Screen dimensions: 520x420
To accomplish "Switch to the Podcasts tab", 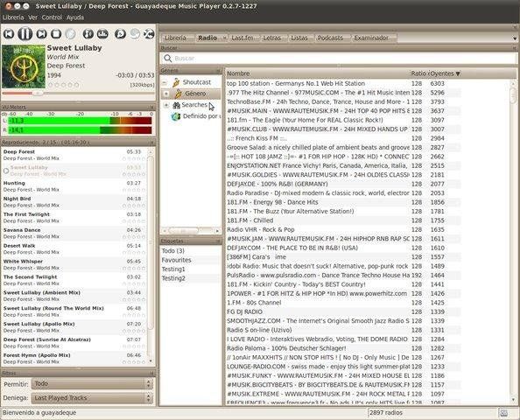I will (330, 38).
